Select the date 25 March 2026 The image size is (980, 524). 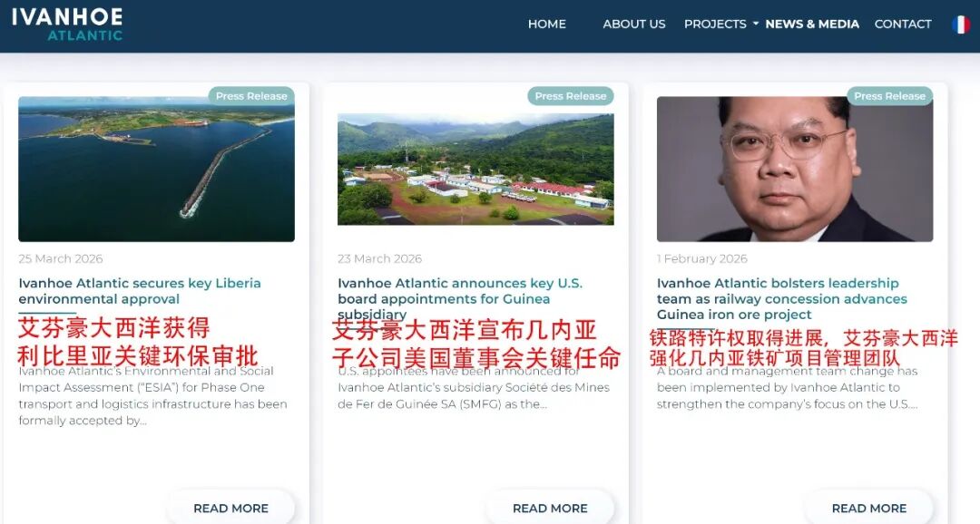(x=61, y=258)
